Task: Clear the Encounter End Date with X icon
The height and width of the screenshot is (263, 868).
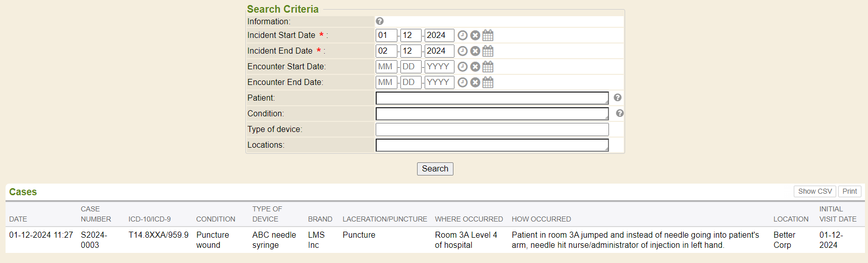Action: [x=475, y=82]
